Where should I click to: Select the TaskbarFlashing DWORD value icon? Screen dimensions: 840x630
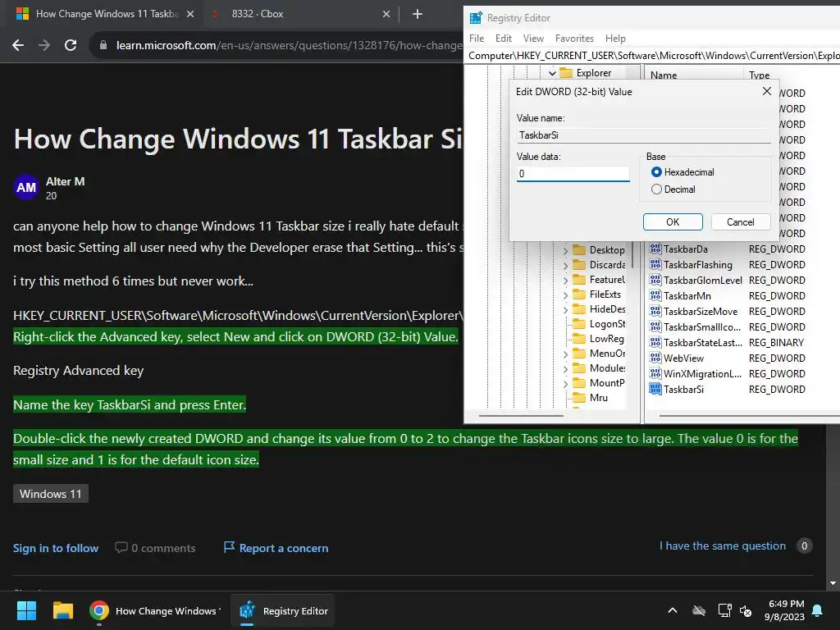pyautogui.click(x=655, y=264)
